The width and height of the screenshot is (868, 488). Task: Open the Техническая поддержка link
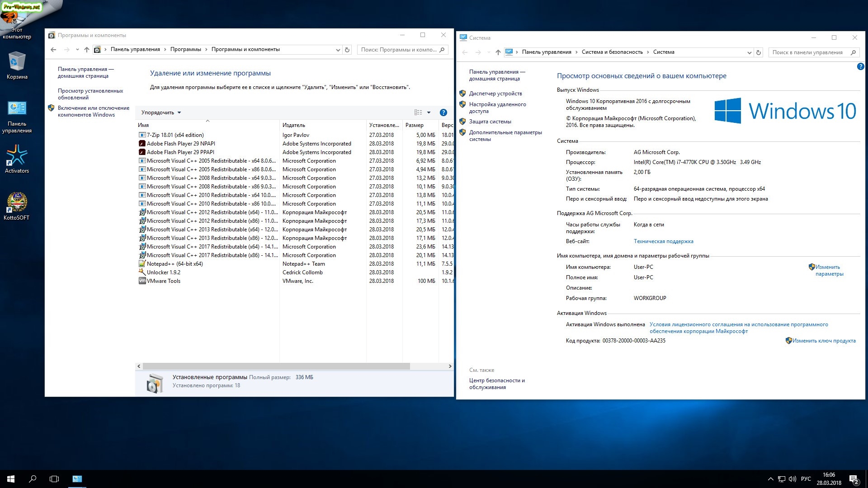pyautogui.click(x=663, y=241)
